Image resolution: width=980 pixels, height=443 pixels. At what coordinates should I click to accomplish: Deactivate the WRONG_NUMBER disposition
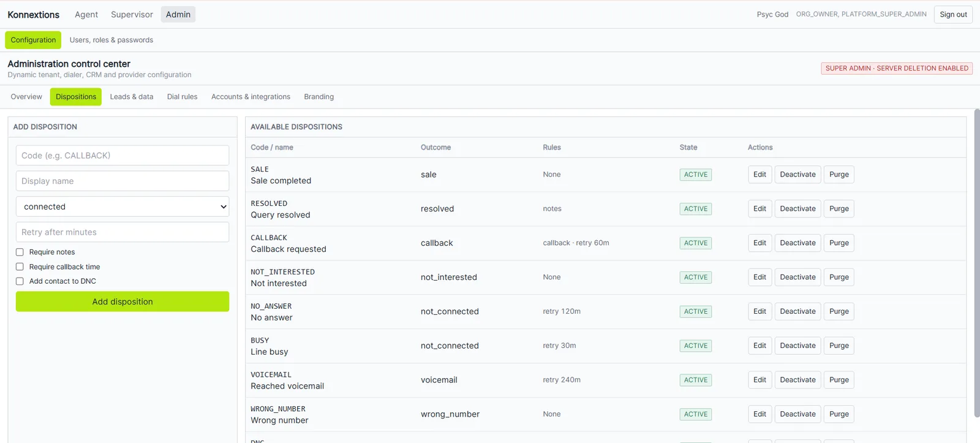(x=797, y=414)
